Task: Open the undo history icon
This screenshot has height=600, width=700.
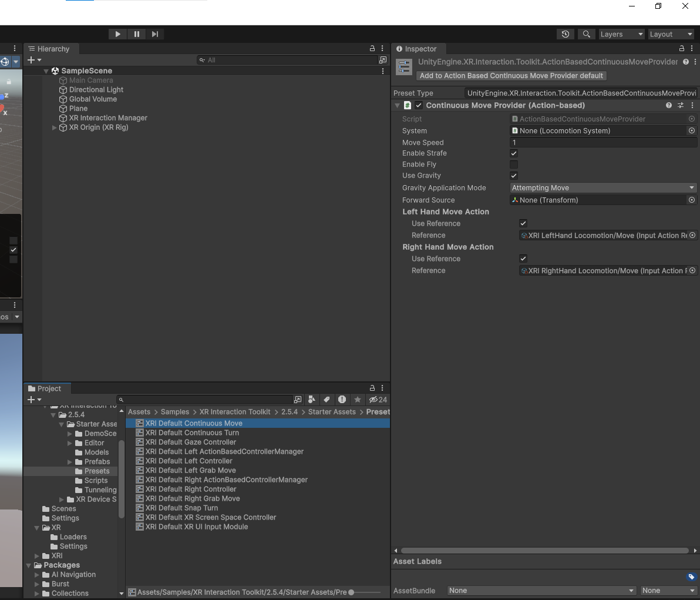Action: (565, 34)
